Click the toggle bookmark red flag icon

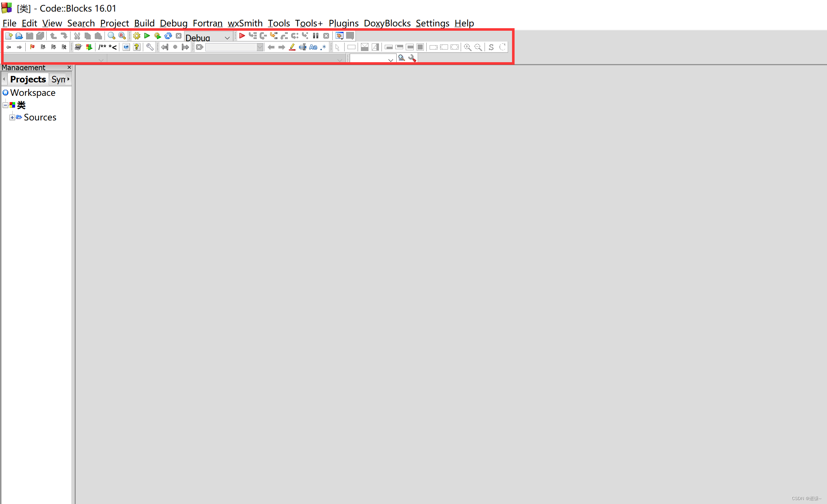[32, 47]
